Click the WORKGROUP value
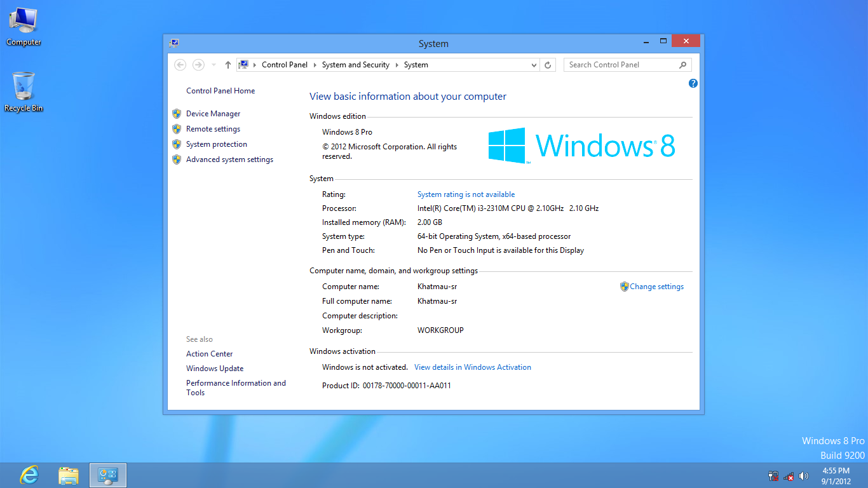 pos(440,330)
